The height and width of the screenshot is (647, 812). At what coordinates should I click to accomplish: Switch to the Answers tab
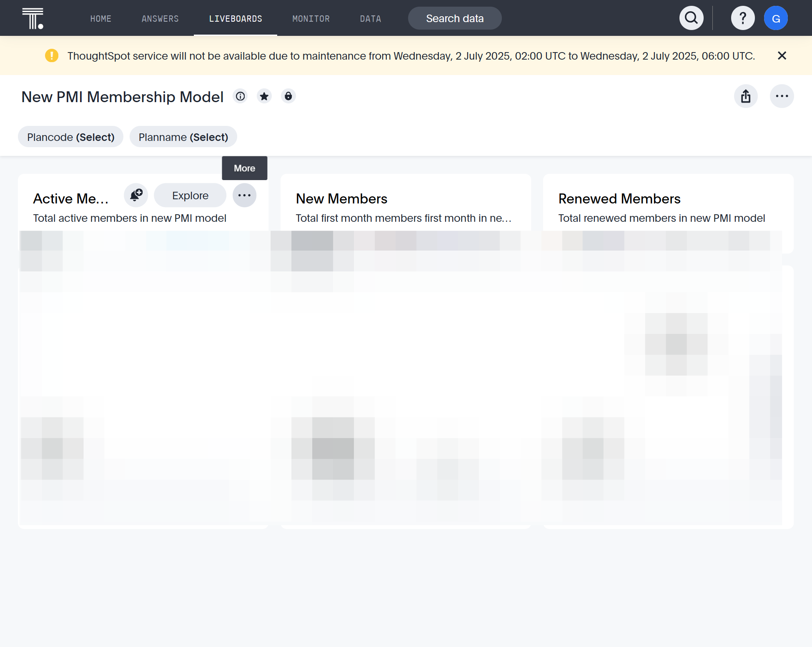160,19
